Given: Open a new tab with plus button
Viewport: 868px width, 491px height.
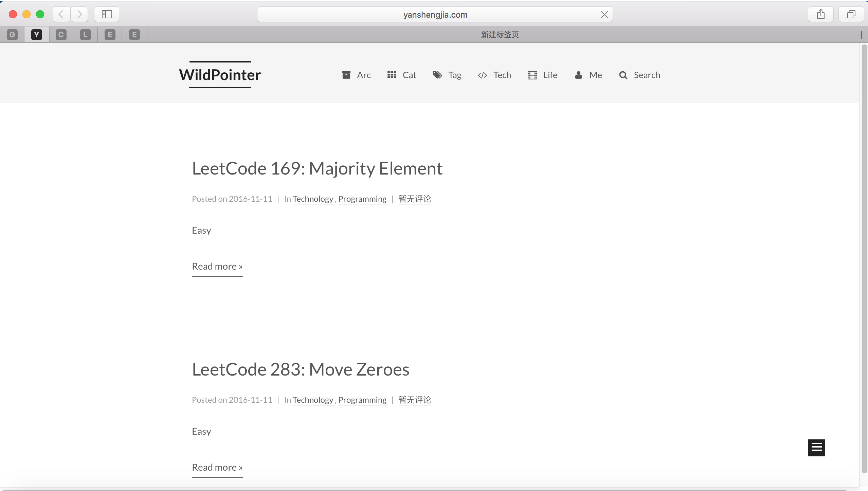Looking at the screenshot, I should coord(861,35).
